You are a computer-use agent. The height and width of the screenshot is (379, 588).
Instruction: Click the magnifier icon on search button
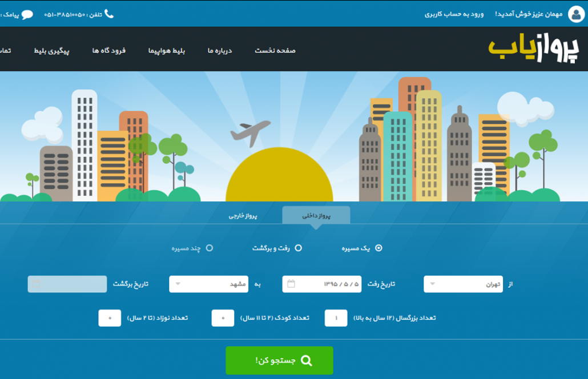click(x=307, y=361)
